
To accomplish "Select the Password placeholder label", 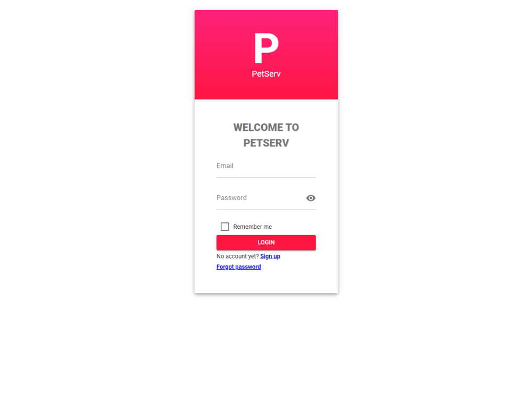I will point(231,198).
